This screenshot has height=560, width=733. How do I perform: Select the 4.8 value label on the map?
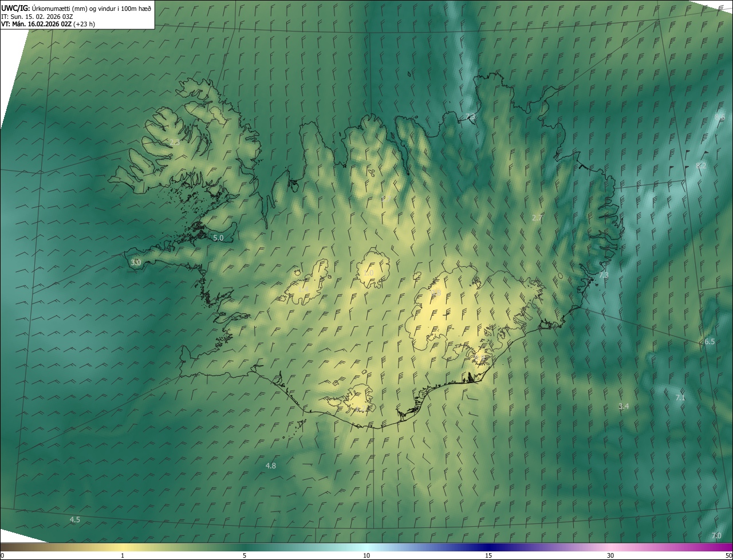click(x=271, y=466)
